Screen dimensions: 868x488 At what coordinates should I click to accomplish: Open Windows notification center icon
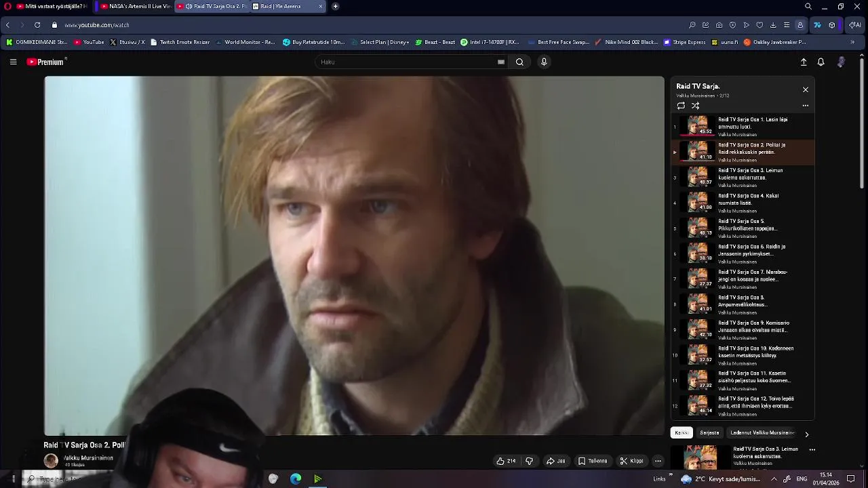[850, 479]
